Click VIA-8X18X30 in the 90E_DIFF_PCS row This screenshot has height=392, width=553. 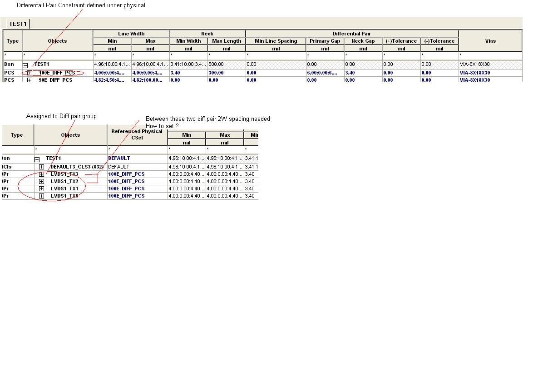coord(474,80)
